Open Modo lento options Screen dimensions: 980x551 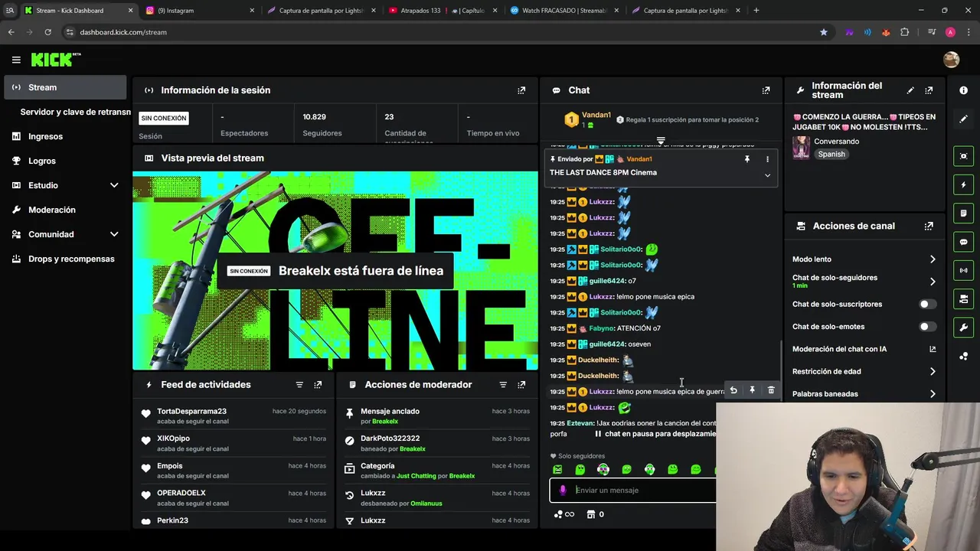(x=864, y=259)
